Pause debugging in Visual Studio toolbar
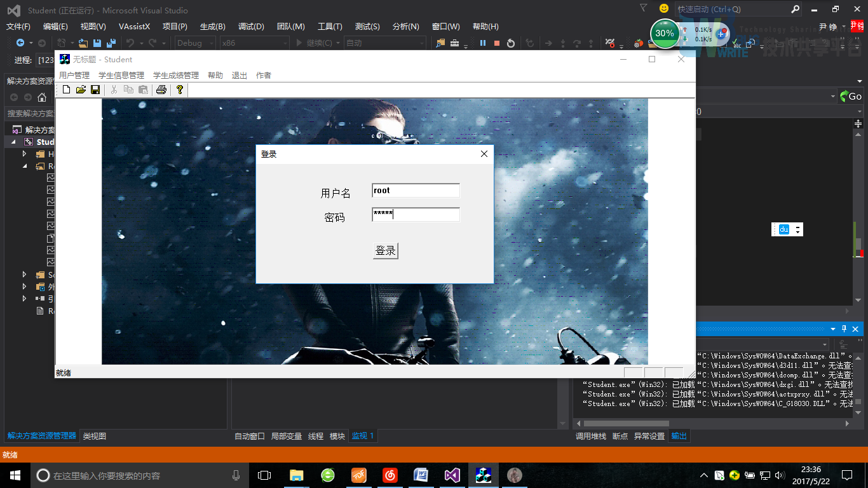Screen dimensions: 868x488 [483, 43]
